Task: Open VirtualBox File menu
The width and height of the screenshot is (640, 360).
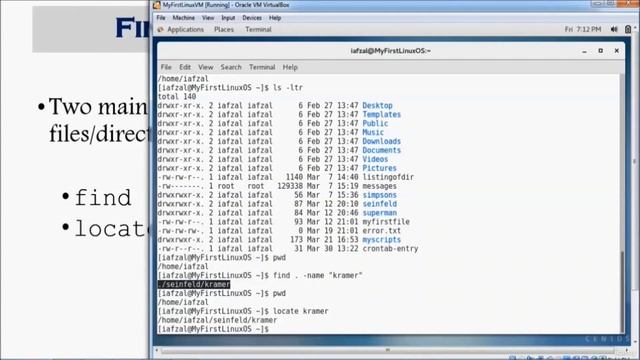Action: 161,18
